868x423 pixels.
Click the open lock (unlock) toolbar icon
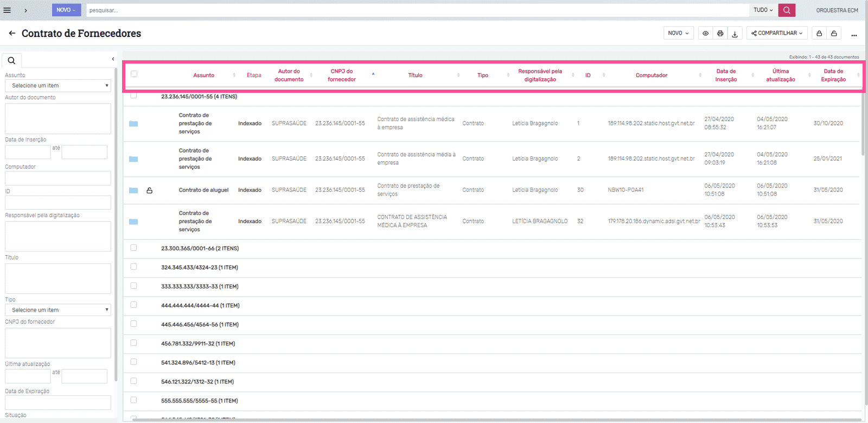coord(834,33)
